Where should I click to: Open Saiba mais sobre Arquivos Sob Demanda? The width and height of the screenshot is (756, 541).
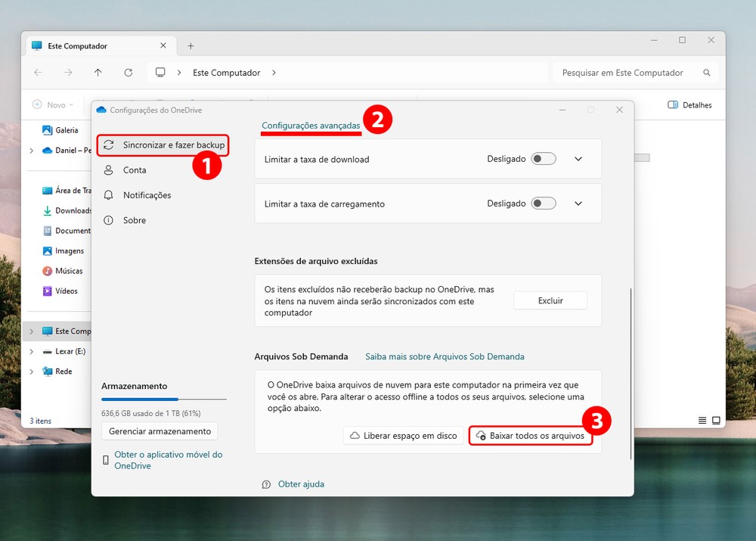pos(445,356)
